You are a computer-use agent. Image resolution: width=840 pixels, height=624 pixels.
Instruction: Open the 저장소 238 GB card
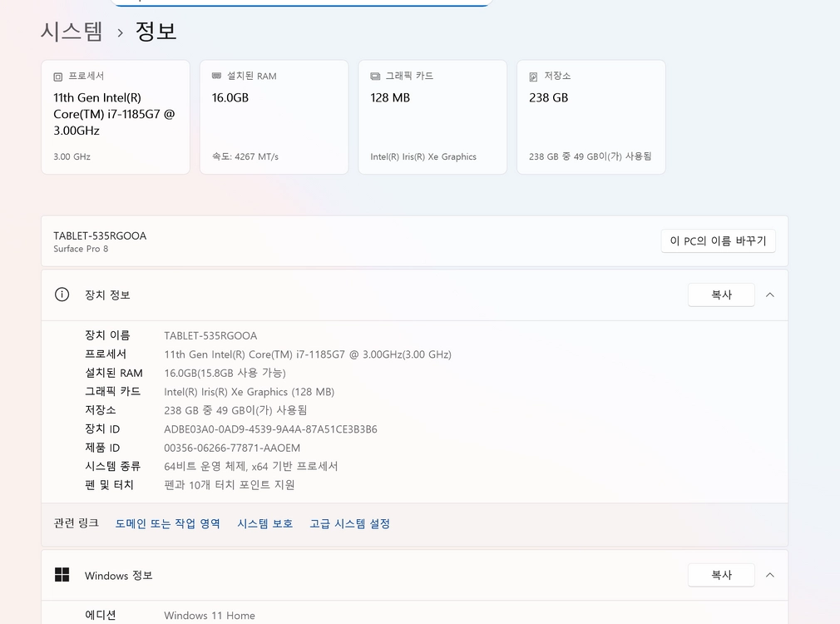tap(591, 116)
